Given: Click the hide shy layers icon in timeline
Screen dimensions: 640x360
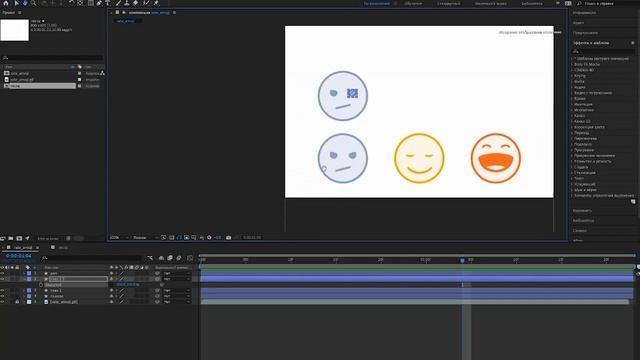Looking at the screenshot, I should [161, 258].
